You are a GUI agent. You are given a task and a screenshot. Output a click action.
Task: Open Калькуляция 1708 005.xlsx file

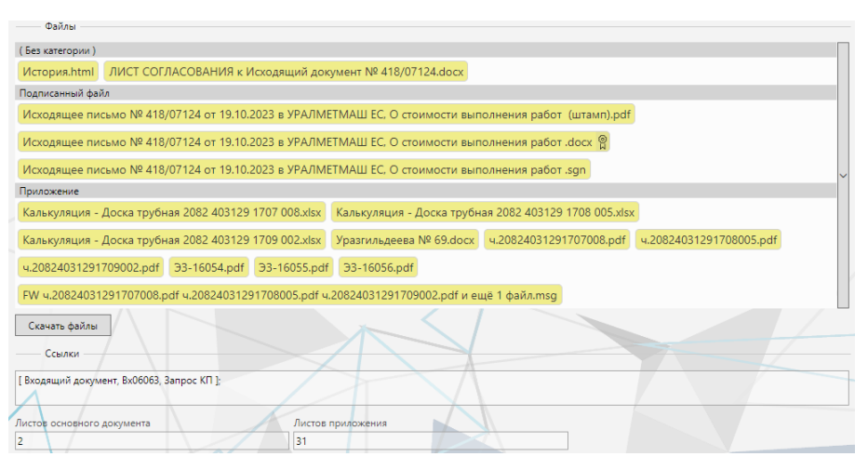[x=486, y=212]
